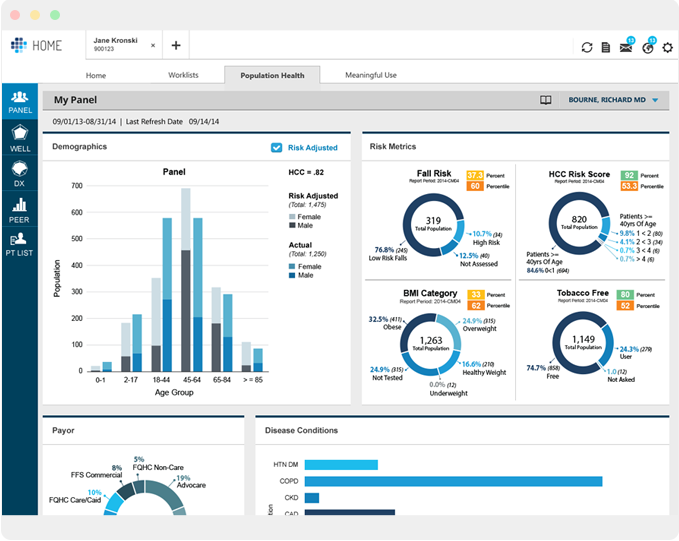Open the clock history icon with badge
679x541 pixels.
[x=649, y=45]
